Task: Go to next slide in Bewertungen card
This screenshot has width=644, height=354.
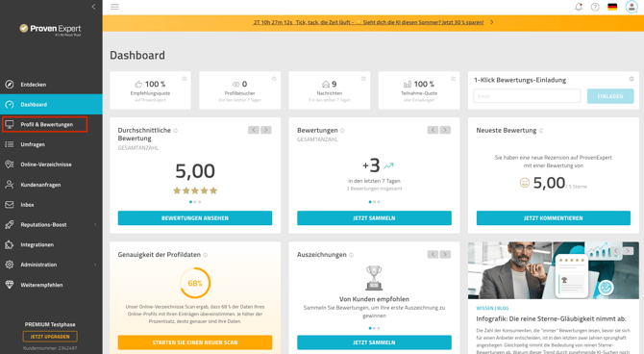Action: [x=445, y=130]
